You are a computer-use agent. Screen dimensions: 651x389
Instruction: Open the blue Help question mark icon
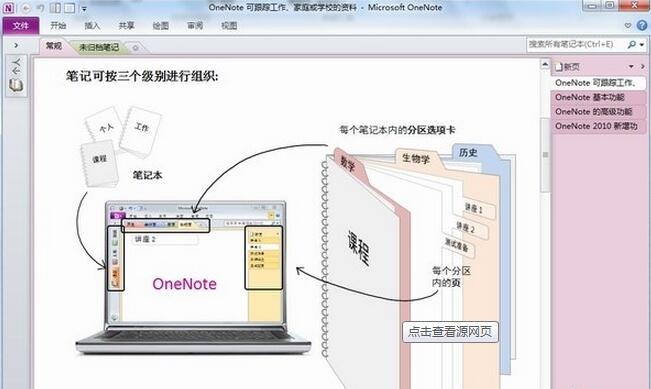642,25
